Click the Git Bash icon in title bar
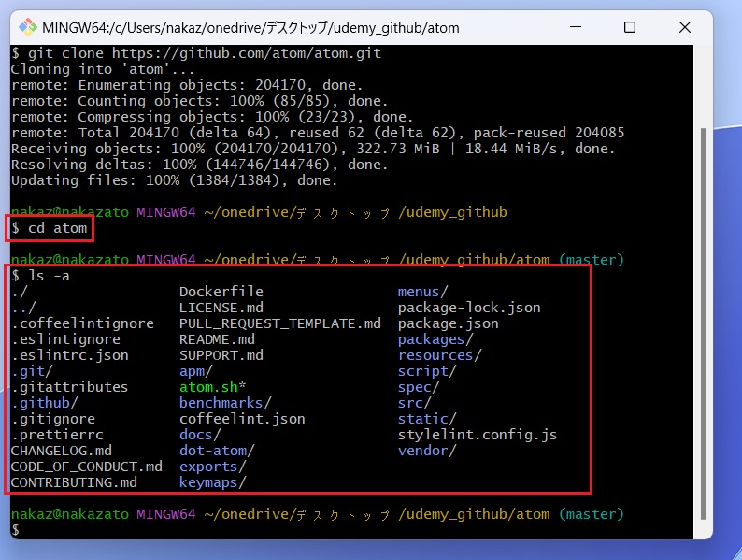Screen dimensions: 742x560 click(29, 27)
